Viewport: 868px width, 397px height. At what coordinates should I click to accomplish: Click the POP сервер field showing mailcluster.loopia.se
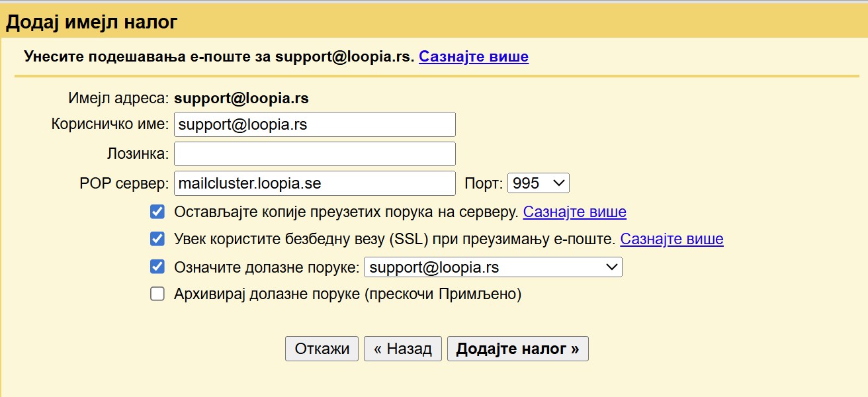point(314,183)
